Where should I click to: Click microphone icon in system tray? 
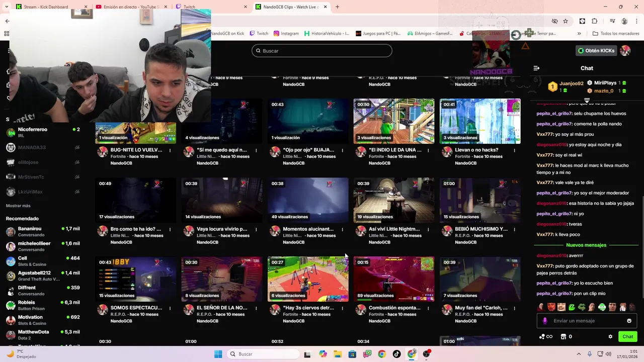click(x=590, y=354)
